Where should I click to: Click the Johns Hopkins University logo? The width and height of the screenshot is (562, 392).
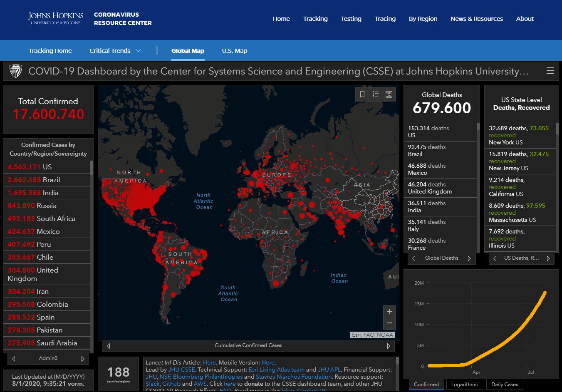(x=56, y=18)
